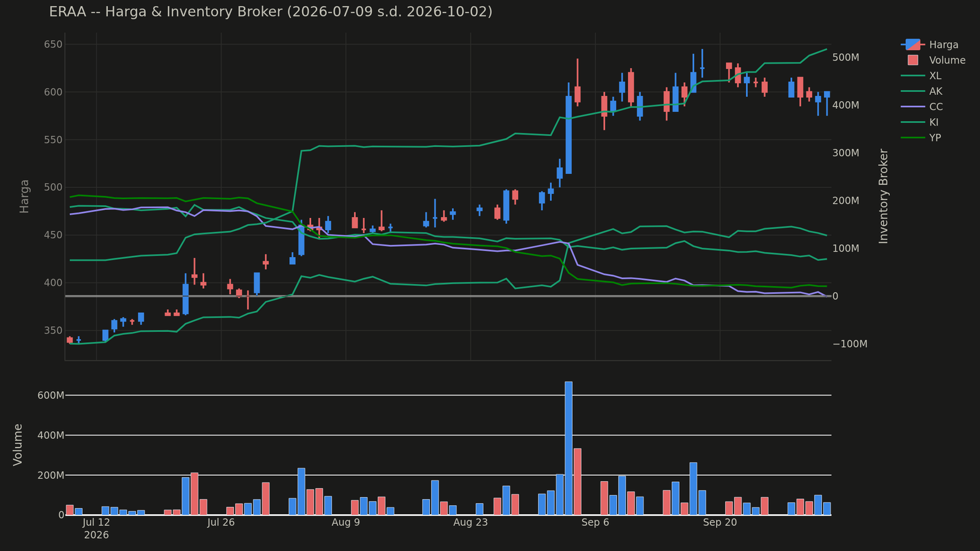Viewport: 980px width, 551px height.
Task: Select the Aug 23 date tick label
Action: (470, 522)
